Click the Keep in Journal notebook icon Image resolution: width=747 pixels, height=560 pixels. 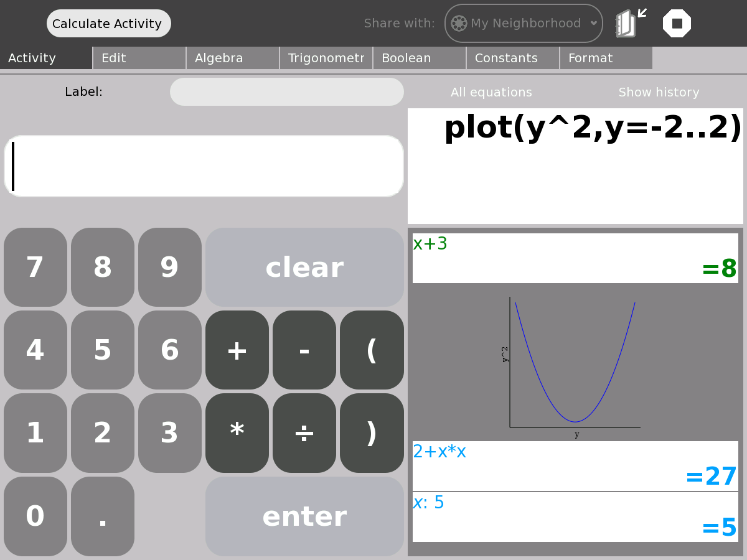[626, 24]
